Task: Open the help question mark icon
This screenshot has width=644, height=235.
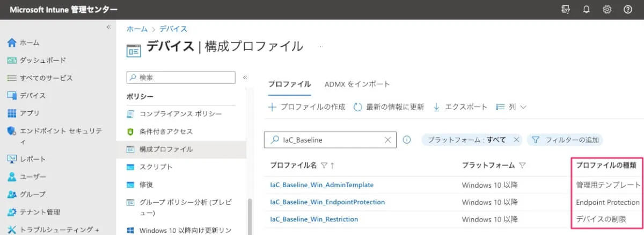Action: 627,9
